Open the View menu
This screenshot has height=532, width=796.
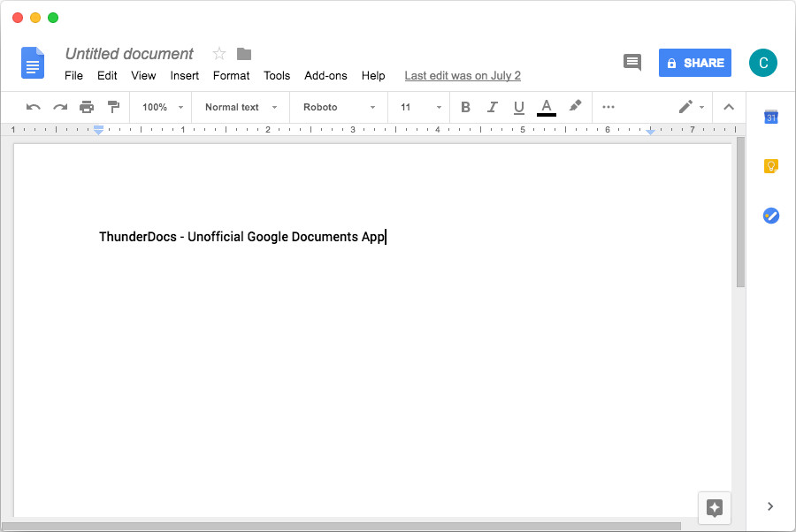[x=143, y=76]
